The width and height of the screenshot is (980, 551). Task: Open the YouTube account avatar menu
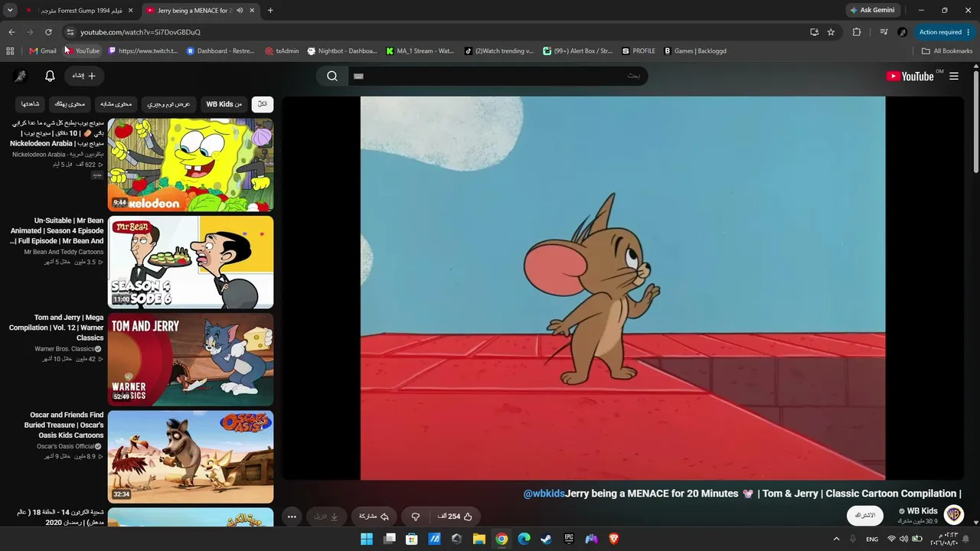coord(21,76)
